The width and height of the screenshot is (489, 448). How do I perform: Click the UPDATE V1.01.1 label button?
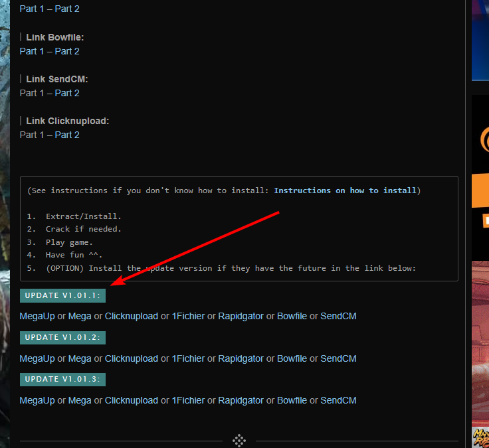click(x=62, y=295)
